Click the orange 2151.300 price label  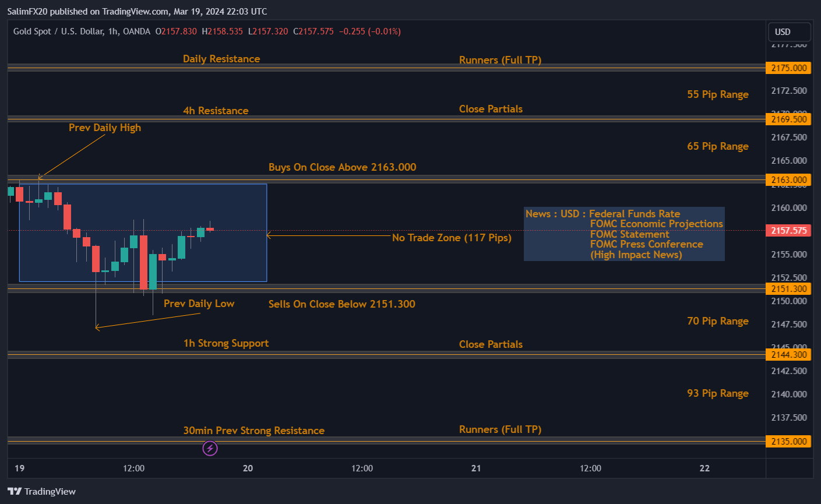tap(788, 288)
